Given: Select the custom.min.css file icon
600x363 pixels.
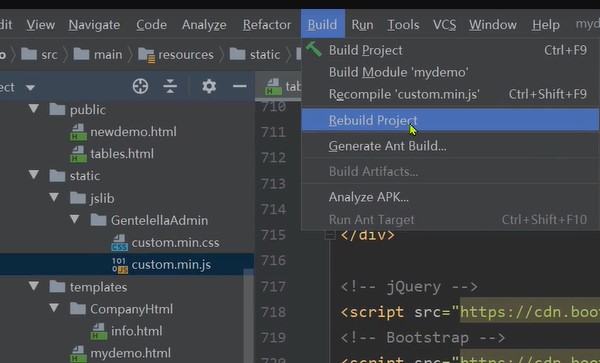Looking at the screenshot, I should pyautogui.click(x=119, y=243).
